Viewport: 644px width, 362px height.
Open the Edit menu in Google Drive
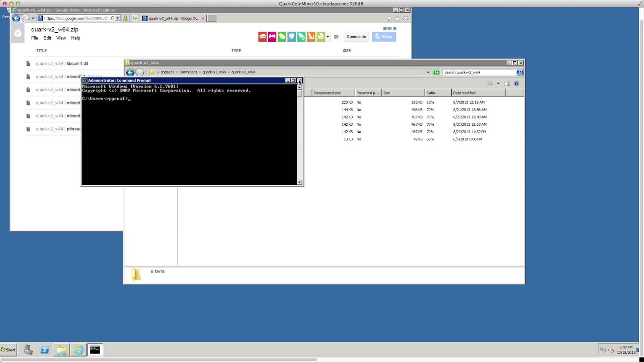tap(47, 38)
